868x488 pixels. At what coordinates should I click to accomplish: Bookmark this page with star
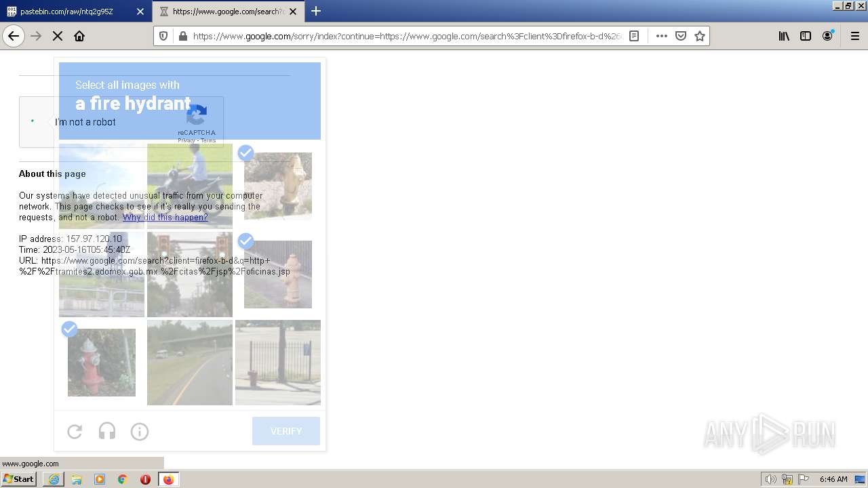point(700,36)
